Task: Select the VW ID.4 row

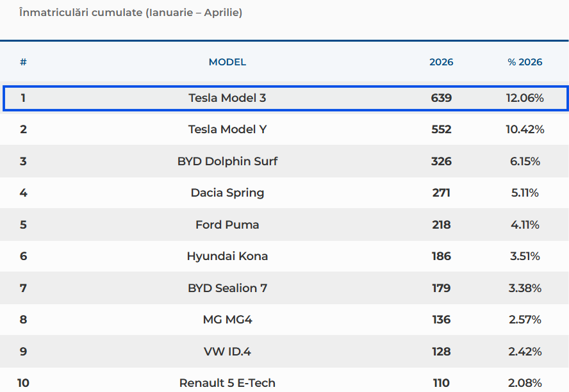Action: [284, 352]
